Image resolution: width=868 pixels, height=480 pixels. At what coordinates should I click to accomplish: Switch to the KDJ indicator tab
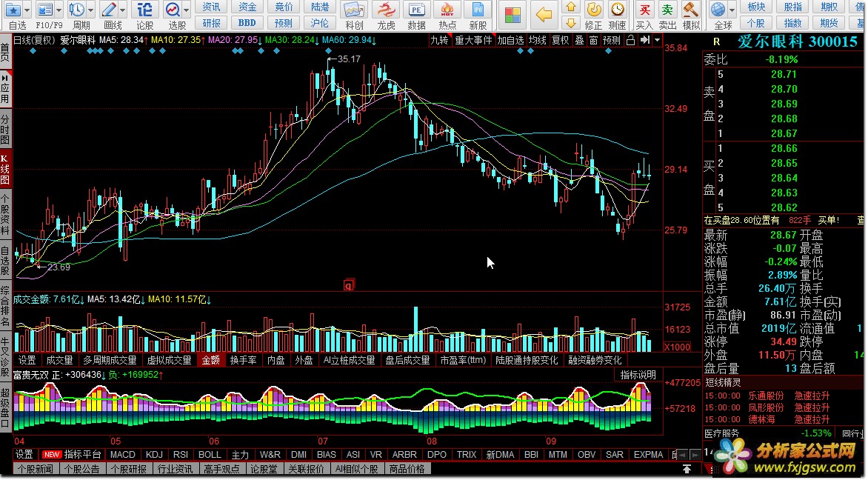pyautogui.click(x=154, y=455)
